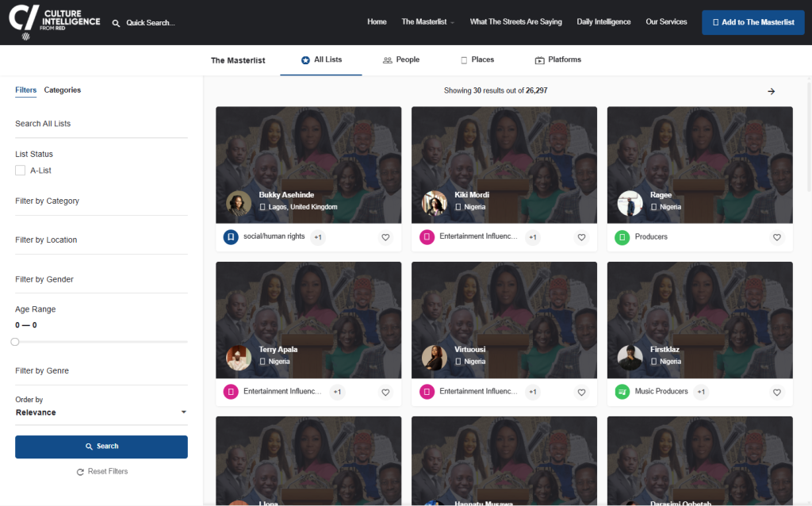
Task: Click Reset Filters link
Action: (x=102, y=472)
